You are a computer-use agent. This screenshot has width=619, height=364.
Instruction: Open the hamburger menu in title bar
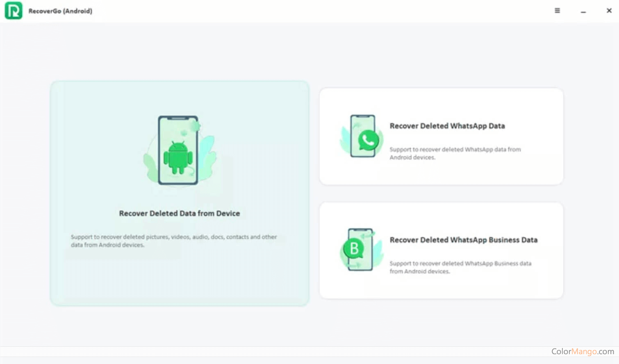point(557,11)
